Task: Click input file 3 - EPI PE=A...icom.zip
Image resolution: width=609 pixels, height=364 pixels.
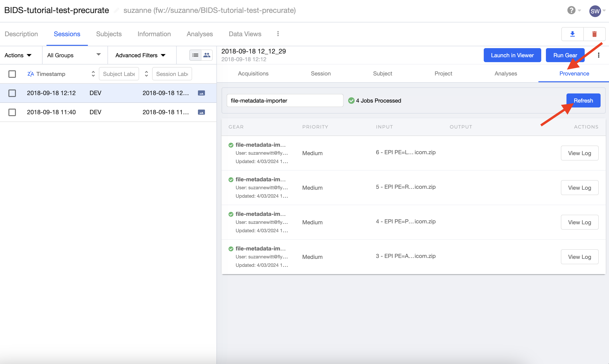Action: point(406,256)
